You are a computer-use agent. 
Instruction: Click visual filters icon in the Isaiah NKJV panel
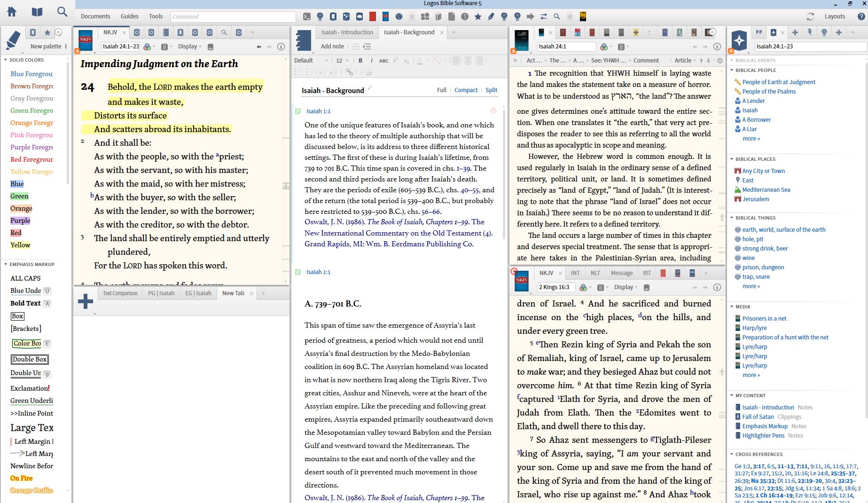[x=147, y=47]
